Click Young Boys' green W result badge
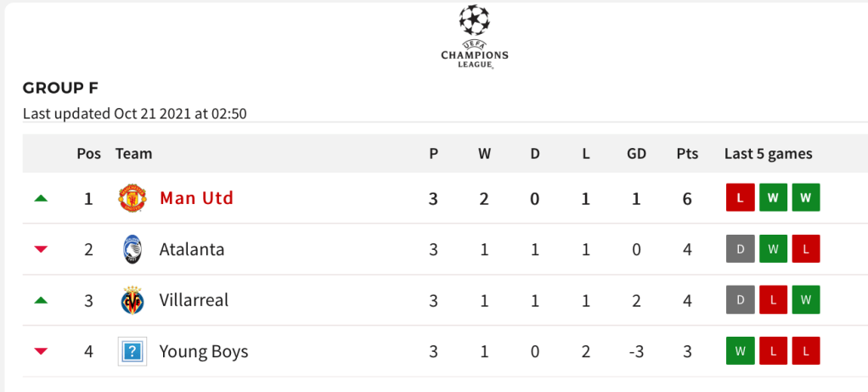The width and height of the screenshot is (868, 392). [x=740, y=351]
